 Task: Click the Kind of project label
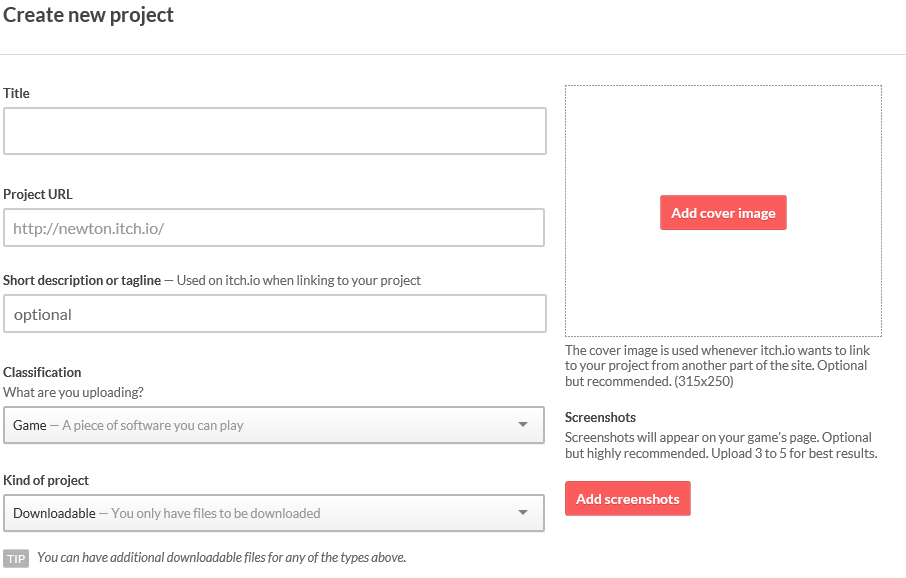pos(46,480)
